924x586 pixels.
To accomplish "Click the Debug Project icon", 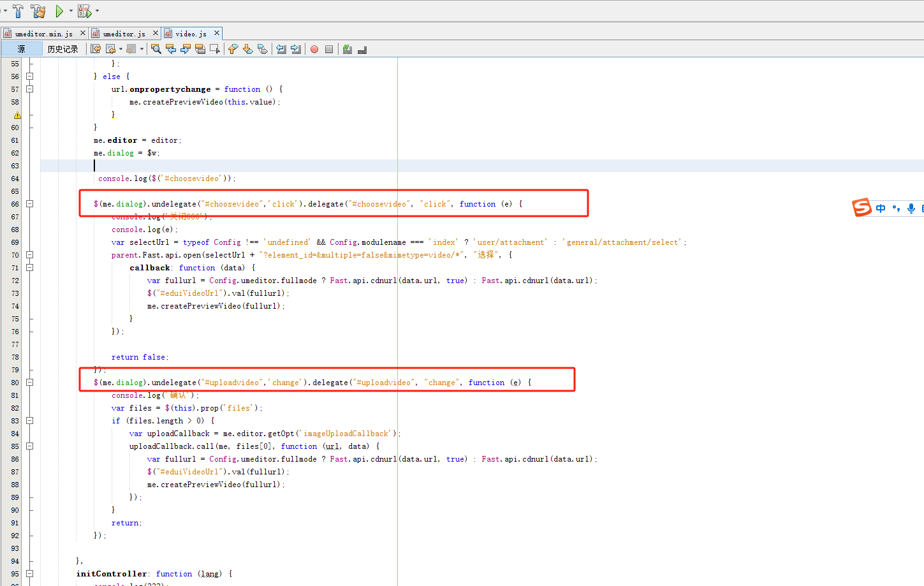I will (x=84, y=11).
